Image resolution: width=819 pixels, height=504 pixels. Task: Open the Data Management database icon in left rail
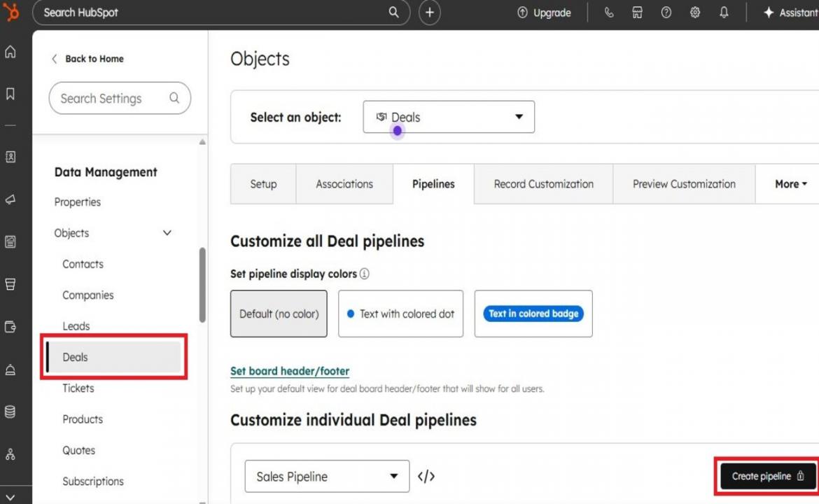[x=10, y=412]
